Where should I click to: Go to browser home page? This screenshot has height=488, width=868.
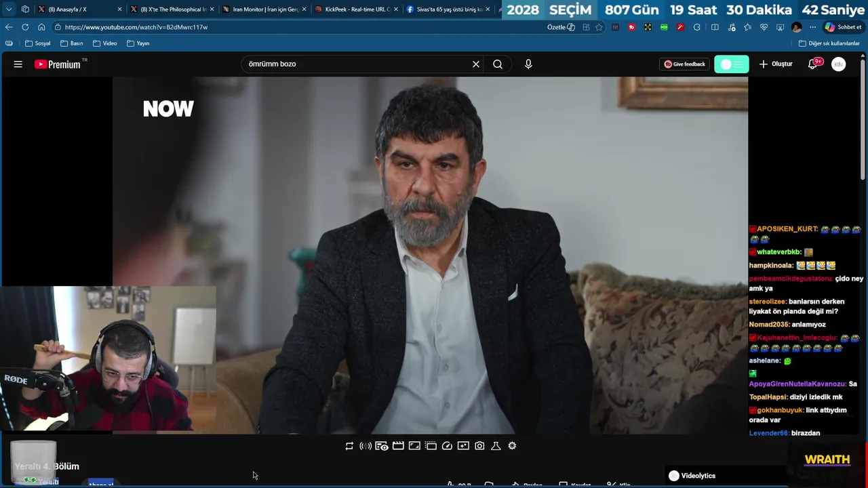tap(41, 27)
